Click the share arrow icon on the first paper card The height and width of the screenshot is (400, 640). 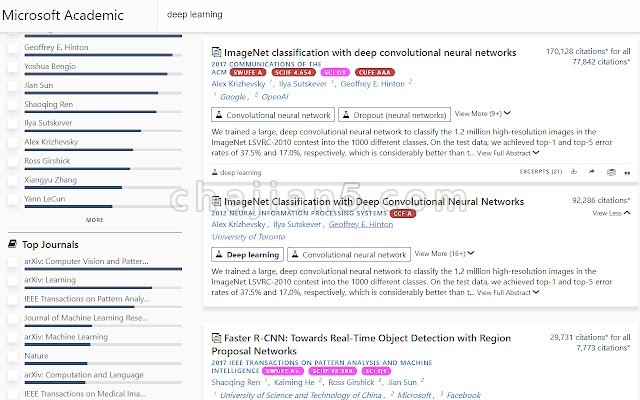click(x=592, y=171)
